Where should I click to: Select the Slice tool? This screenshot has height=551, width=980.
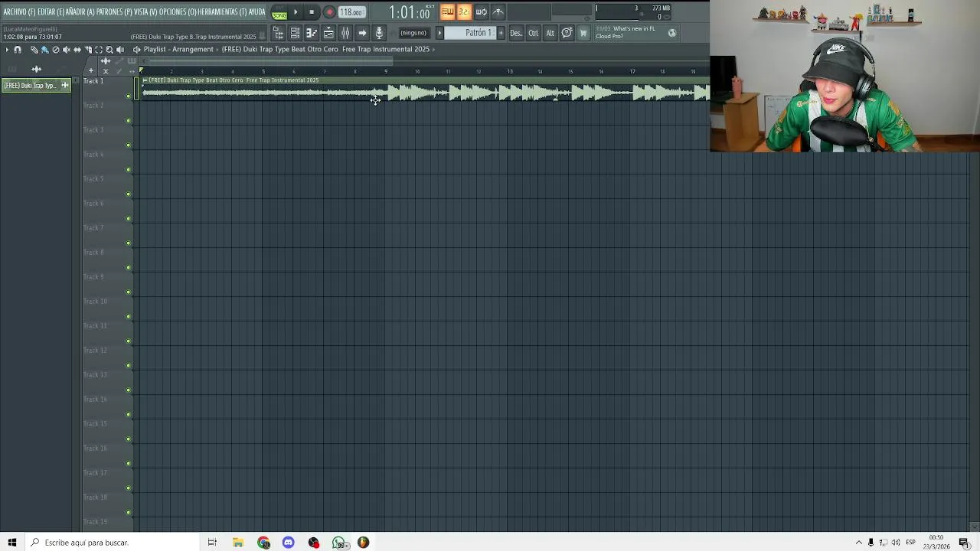87,50
